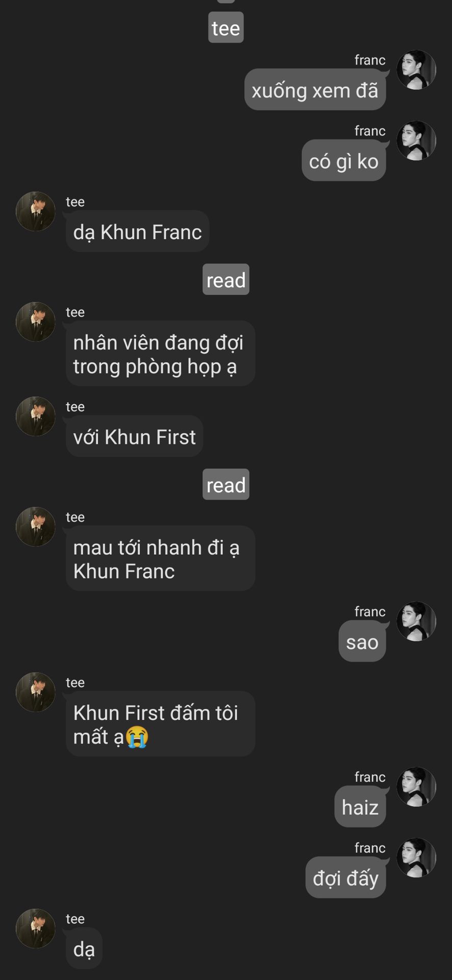Viewport: 452px width, 980px height.
Task: Tap franc's avatar next to 'xuống xem đã'
Action: tap(416, 70)
